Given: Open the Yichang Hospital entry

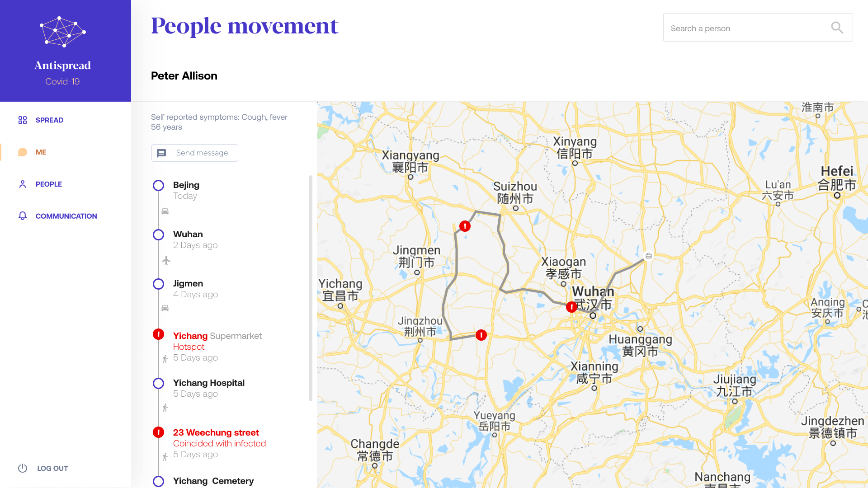Looking at the screenshot, I should pyautogui.click(x=209, y=388).
